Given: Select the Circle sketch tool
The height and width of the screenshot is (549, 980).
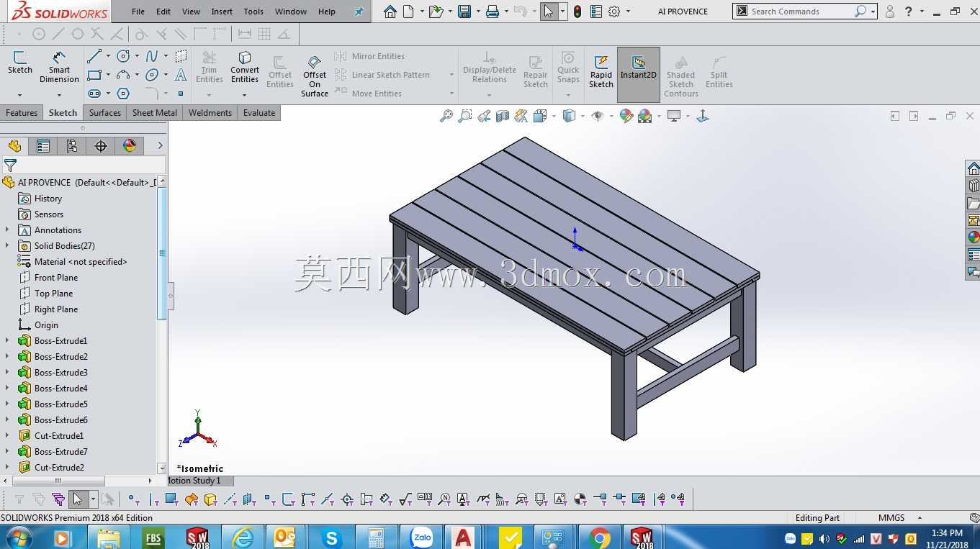Looking at the screenshot, I should [x=123, y=56].
